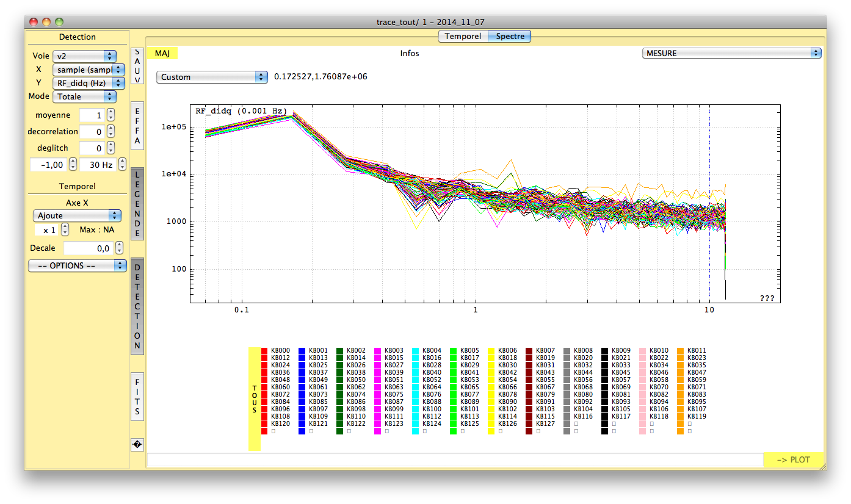
Task: Click the small icon button below FITS
Action: (x=137, y=445)
